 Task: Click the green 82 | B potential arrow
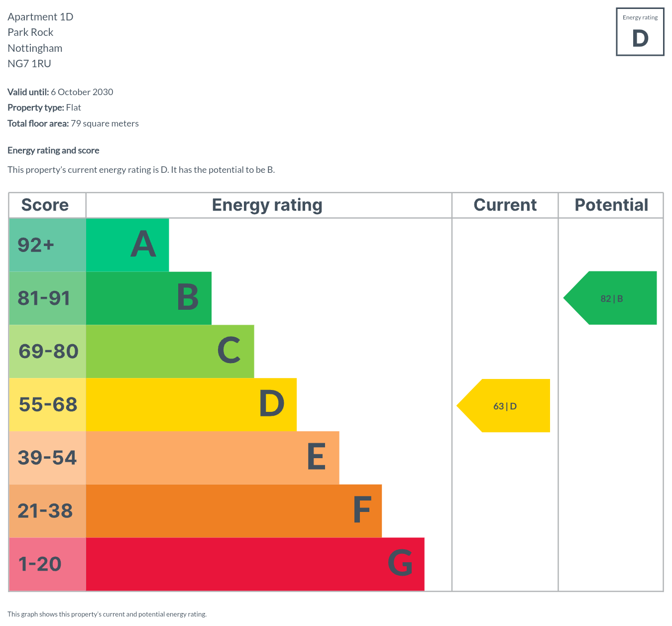tap(612, 298)
